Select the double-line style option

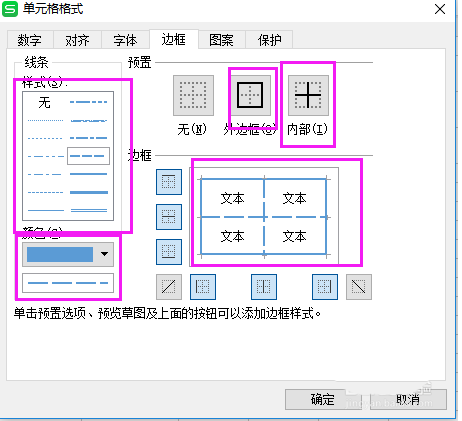pyautogui.click(x=89, y=210)
